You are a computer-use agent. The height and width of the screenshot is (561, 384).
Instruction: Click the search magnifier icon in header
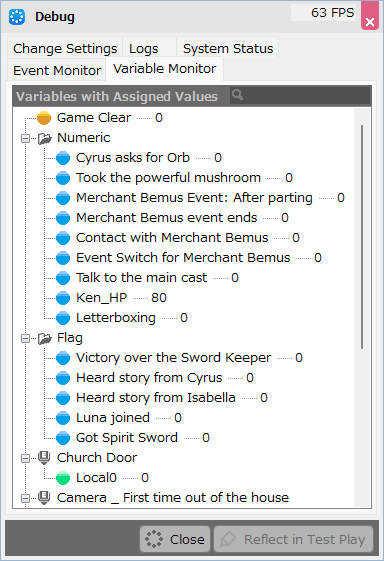(237, 95)
